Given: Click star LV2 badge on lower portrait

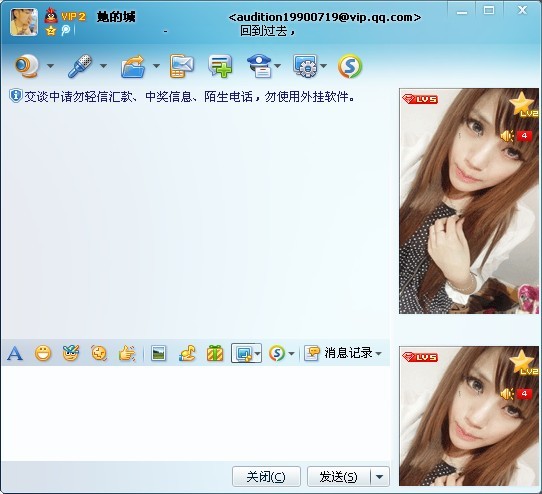Looking at the screenshot, I should [523, 363].
